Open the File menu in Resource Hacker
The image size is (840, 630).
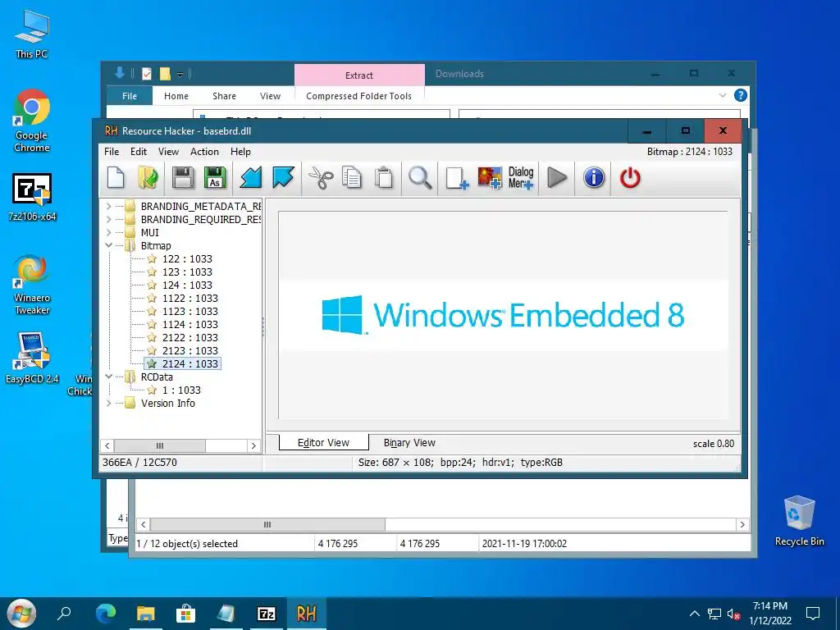click(x=112, y=152)
